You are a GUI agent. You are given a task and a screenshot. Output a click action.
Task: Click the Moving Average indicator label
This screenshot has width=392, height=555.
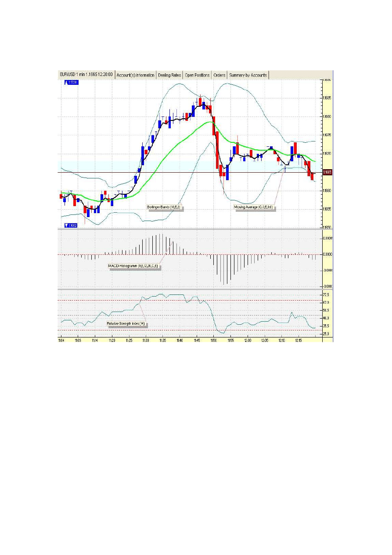(254, 207)
